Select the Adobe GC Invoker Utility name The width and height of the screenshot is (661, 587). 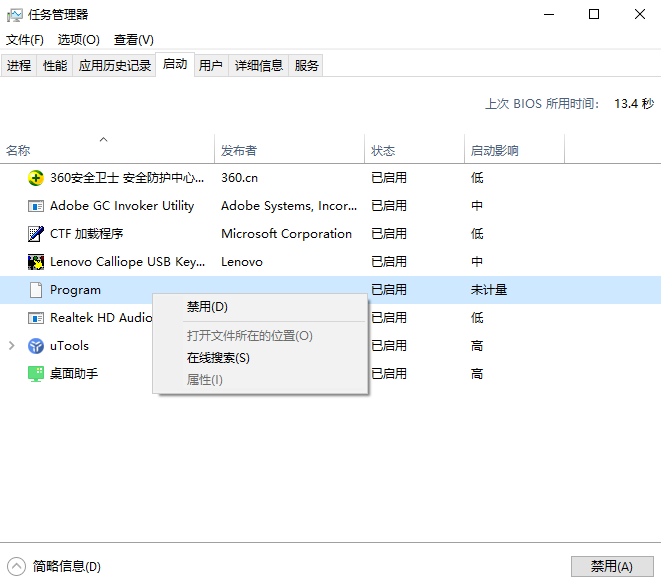[122, 206]
